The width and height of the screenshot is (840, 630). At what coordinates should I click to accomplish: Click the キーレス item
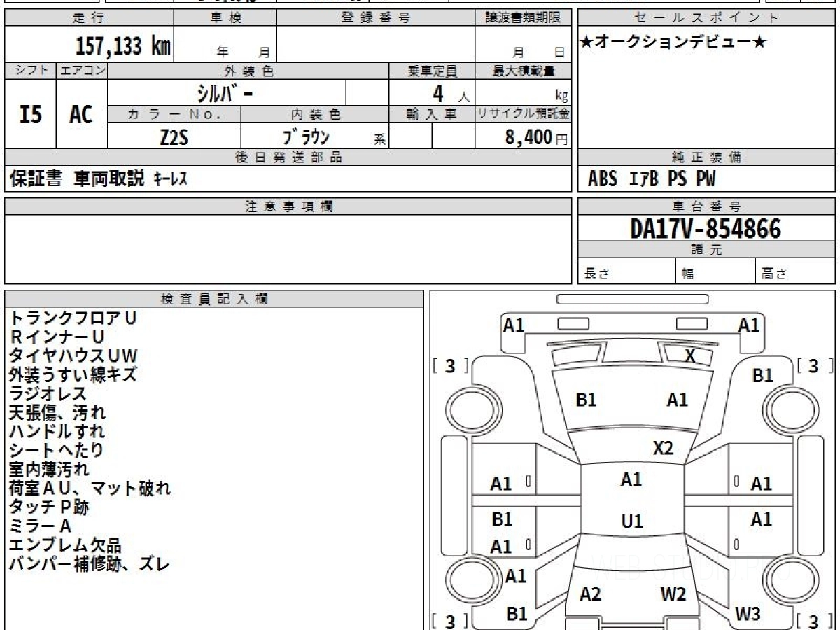coord(169,179)
